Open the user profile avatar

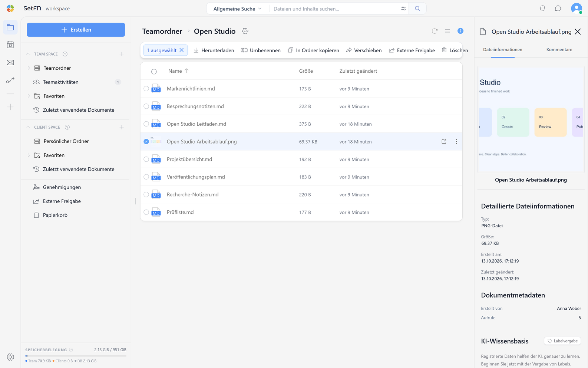click(x=577, y=8)
